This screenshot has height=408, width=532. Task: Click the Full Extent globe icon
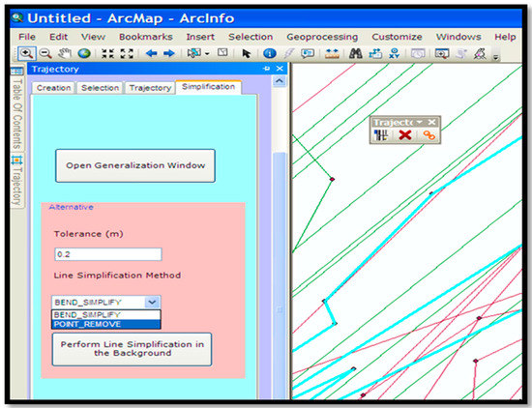pyautogui.click(x=84, y=53)
